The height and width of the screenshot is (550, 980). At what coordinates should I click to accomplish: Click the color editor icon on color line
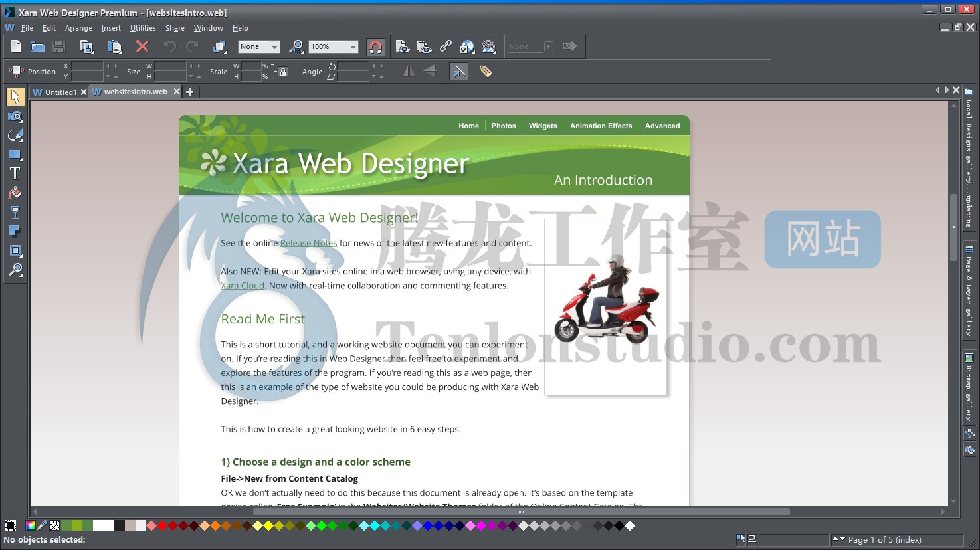tap(31, 525)
